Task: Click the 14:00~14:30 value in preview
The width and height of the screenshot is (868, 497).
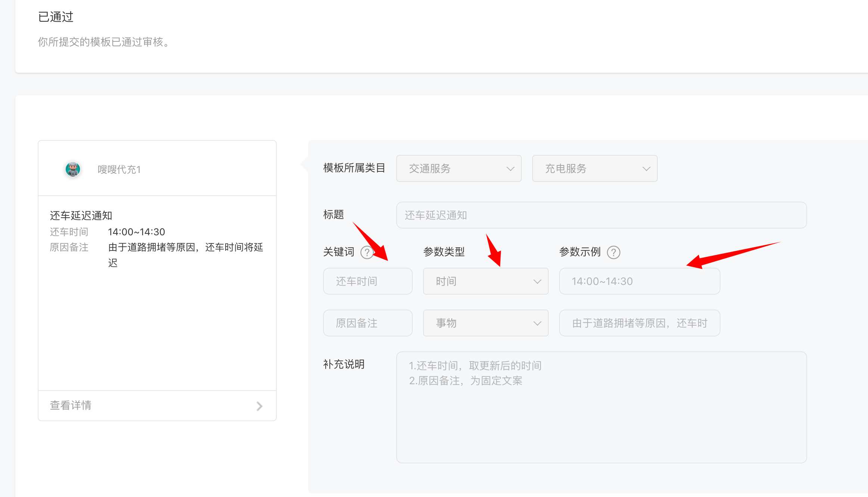Action: (x=136, y=232)
